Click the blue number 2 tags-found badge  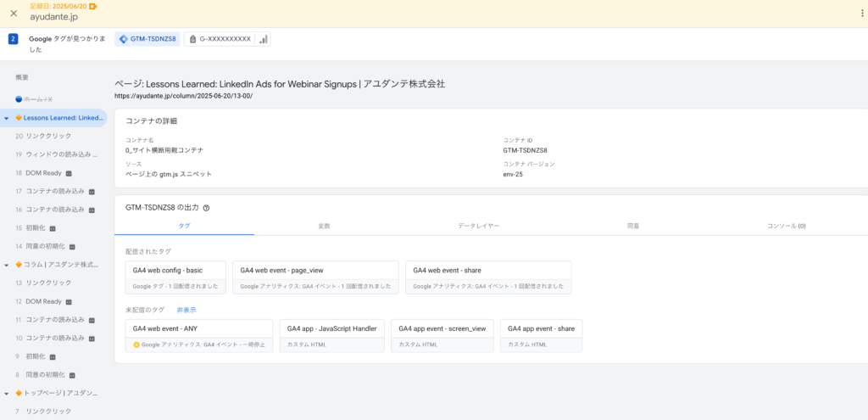coord(14,39)
